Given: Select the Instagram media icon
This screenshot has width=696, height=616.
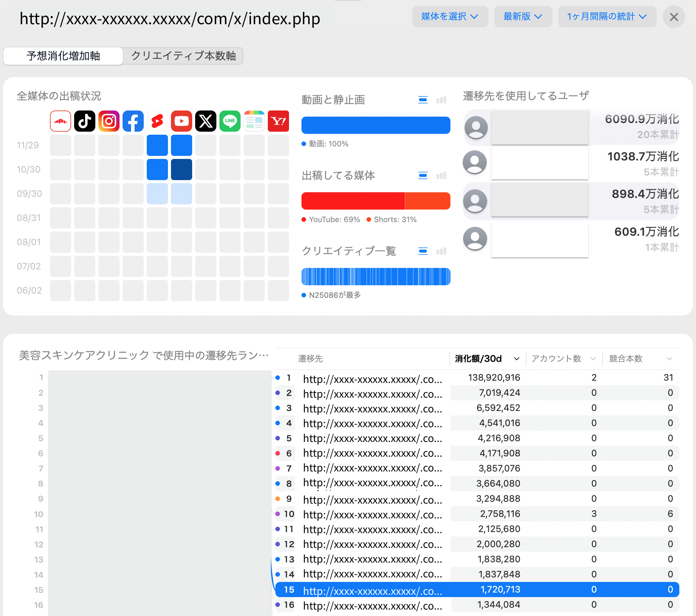Looking at the screenshot, I should coord(109,121).
